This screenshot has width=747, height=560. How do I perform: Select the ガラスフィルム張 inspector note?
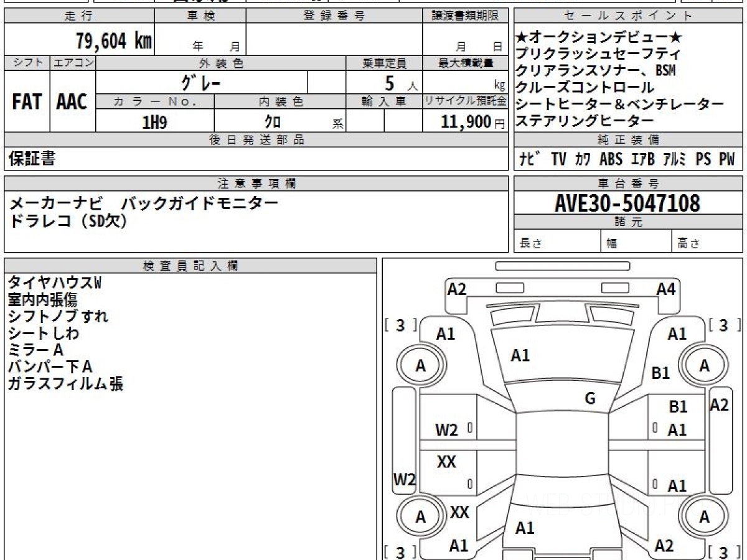coord(65,383)
